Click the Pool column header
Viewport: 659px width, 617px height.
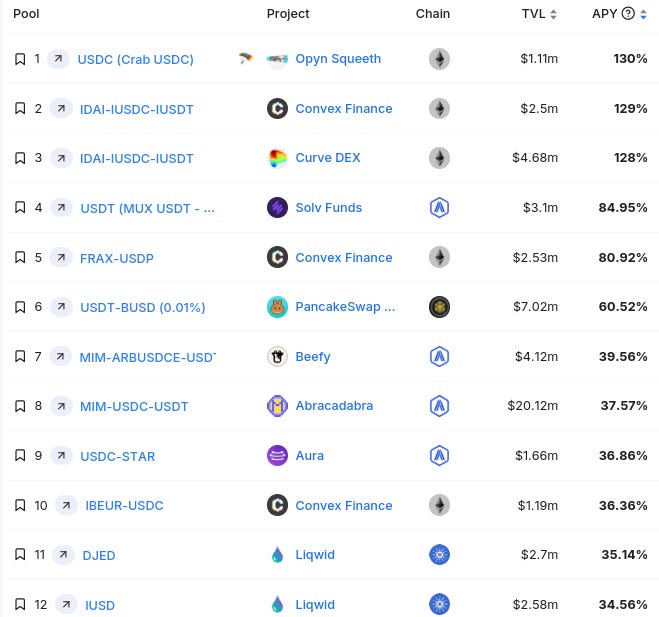[x=26, y=13]
